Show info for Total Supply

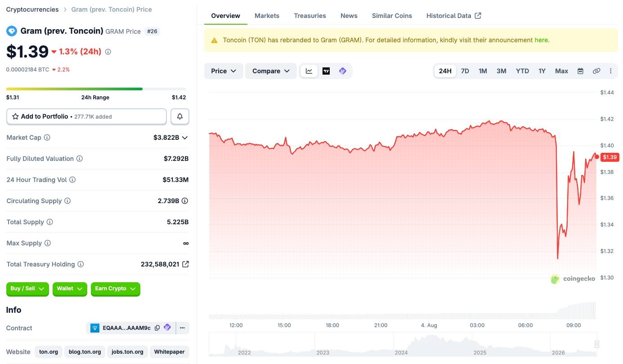50,222
